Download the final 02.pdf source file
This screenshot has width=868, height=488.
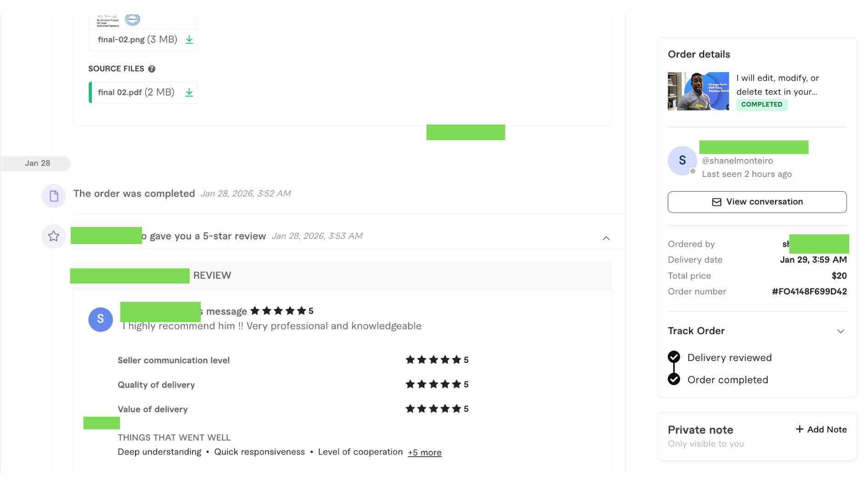pos(189,92)
